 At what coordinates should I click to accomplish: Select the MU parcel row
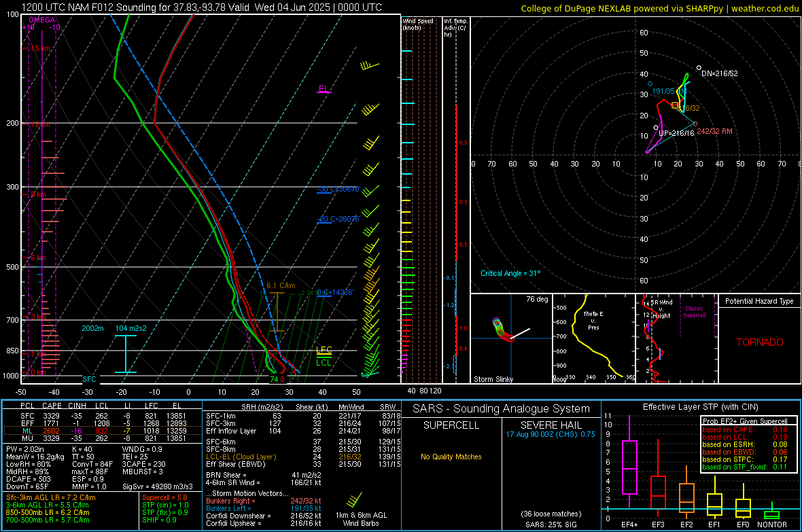tap(103, 438)
